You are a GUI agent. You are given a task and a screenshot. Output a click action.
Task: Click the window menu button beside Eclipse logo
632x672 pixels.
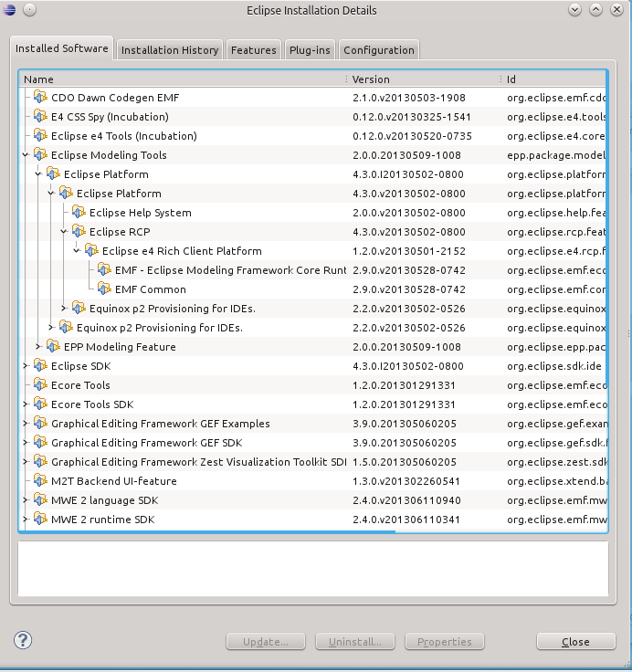pos(29,9)
